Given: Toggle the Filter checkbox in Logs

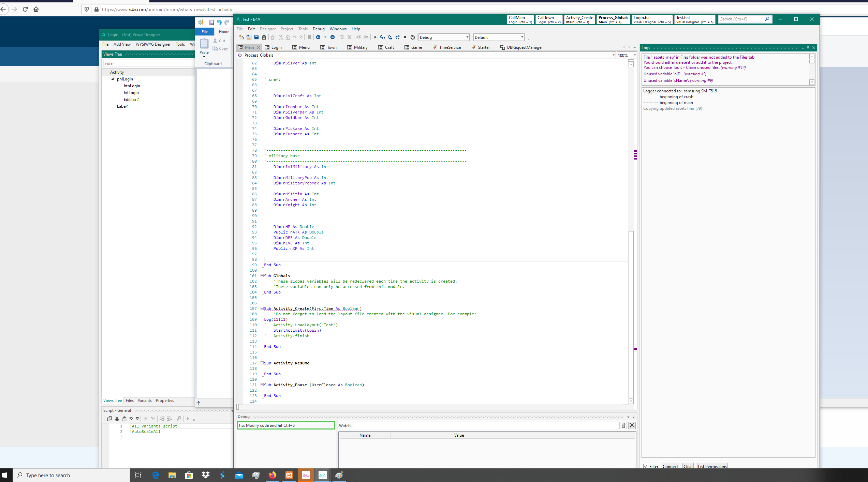Looking at the screenshot, I should point(646,466).
